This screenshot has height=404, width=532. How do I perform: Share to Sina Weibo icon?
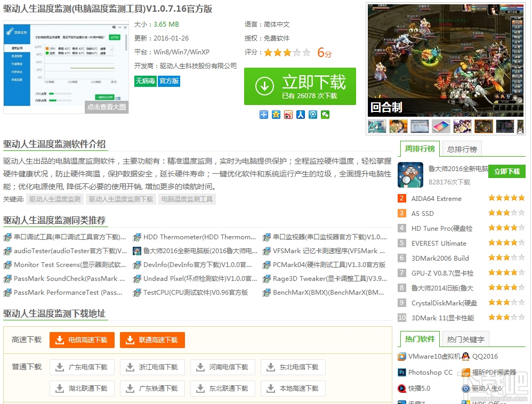click(x=288, y=115)
